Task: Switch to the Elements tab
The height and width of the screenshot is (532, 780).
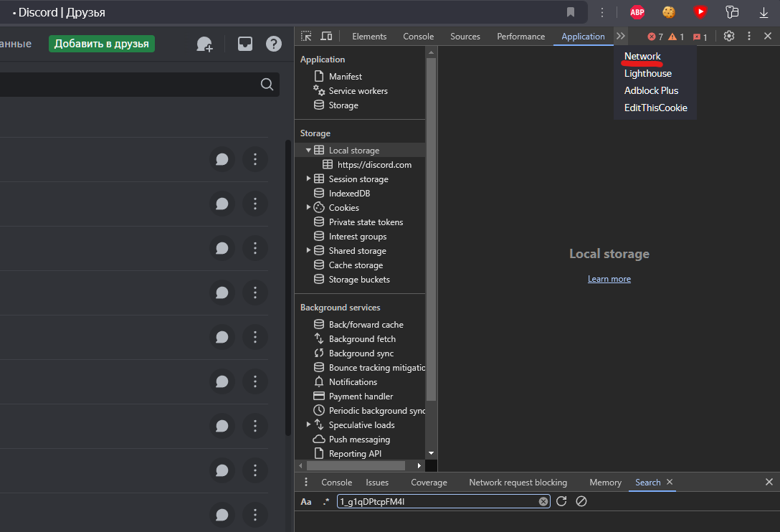Action: tap(369, 37)
